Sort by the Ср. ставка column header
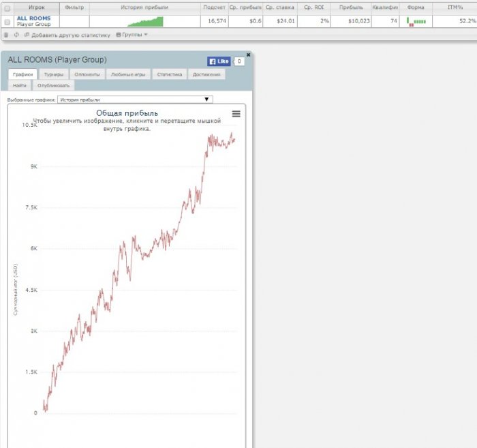 (280, 8)
